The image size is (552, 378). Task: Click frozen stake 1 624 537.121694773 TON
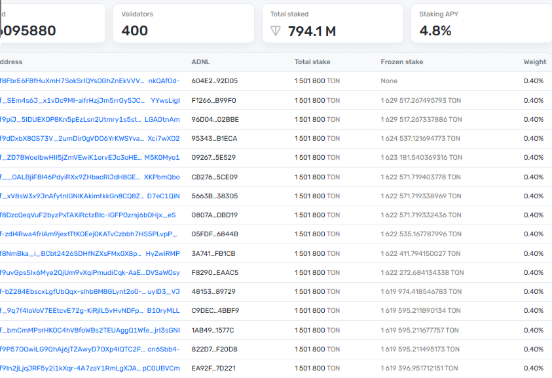point(420,138)
